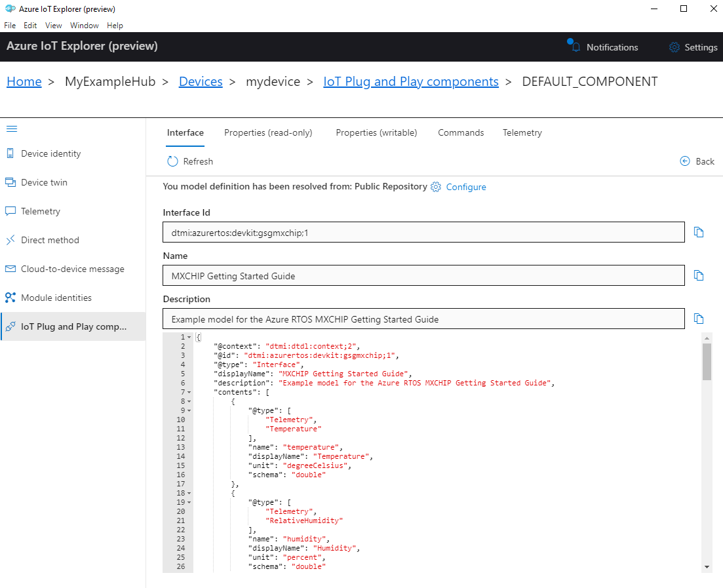
Task: Refresh the interface definition
Action: pyautogui.click(x=189, y=161)
